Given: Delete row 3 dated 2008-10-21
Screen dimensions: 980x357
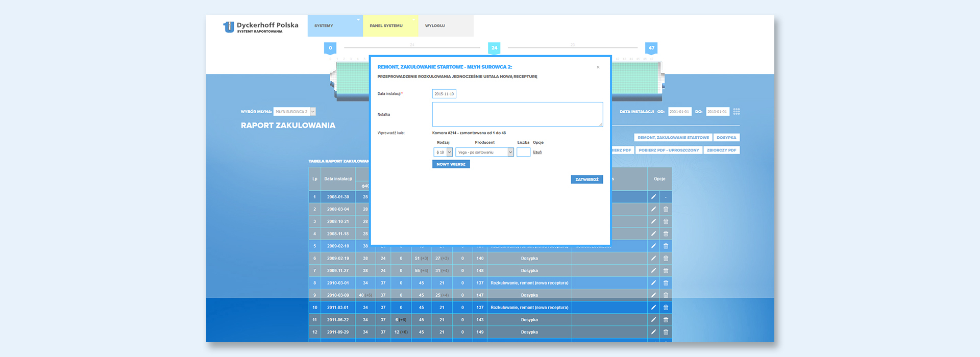Looking at the screenshot, I should pos(666,221).
